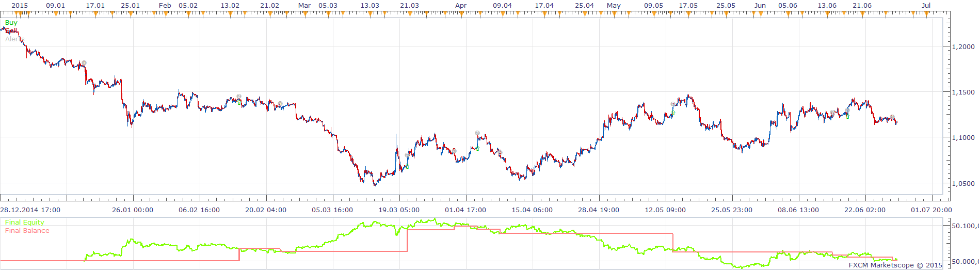Click the 26.01 00:00 time label
980x270 pixels.
pos(133,210)
